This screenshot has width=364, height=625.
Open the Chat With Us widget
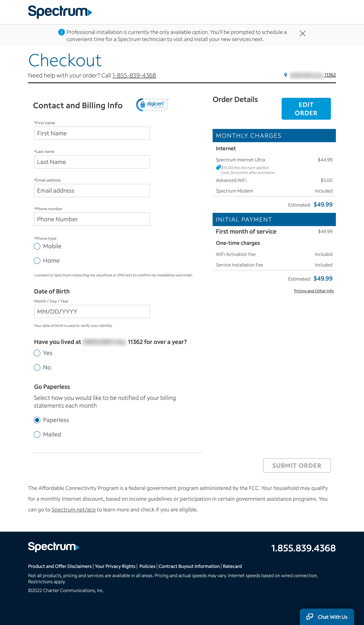(327, 617)
